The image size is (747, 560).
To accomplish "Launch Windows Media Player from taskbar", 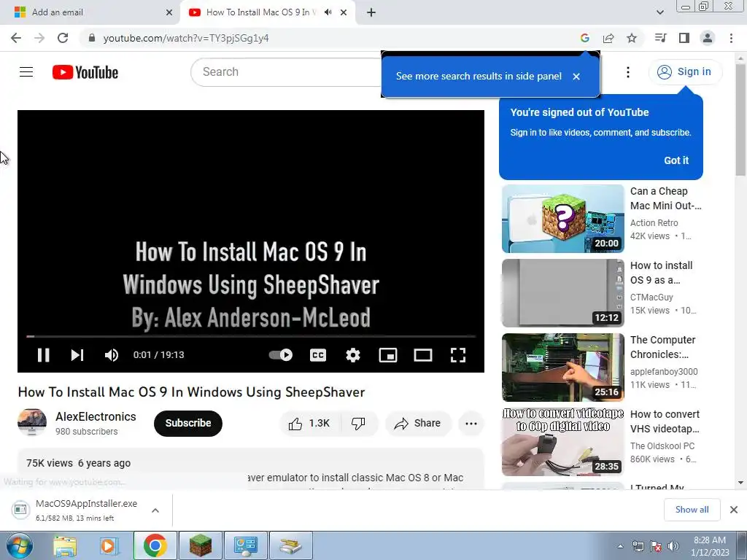I will [109, 545].
